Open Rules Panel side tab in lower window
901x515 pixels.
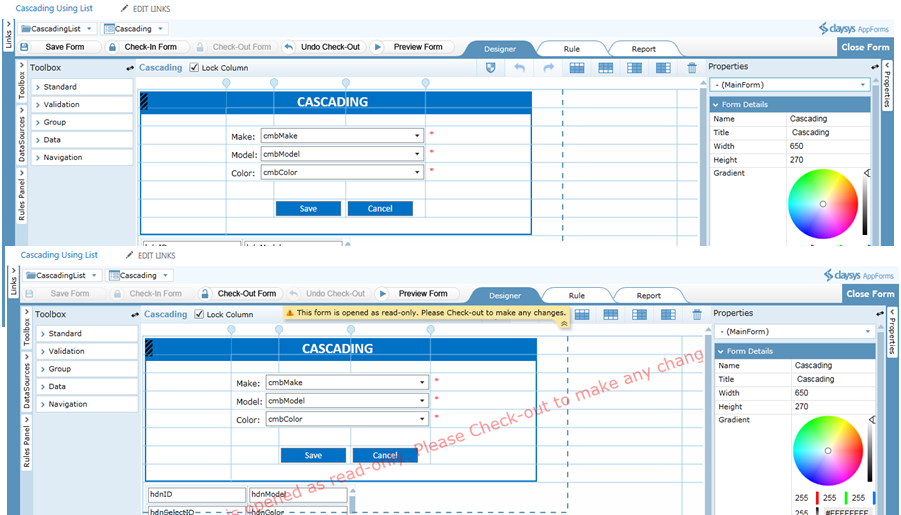click(x=27, y=443)
